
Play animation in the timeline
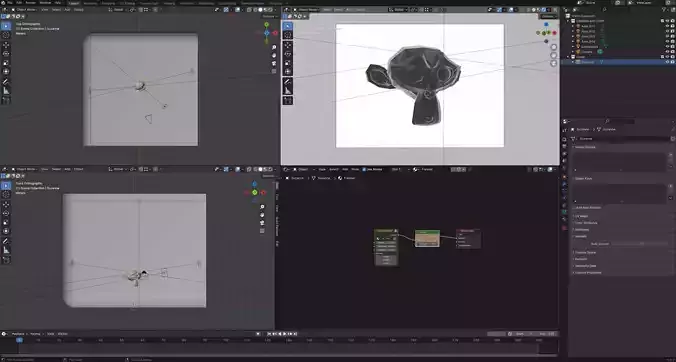click(x=285, y=334)
